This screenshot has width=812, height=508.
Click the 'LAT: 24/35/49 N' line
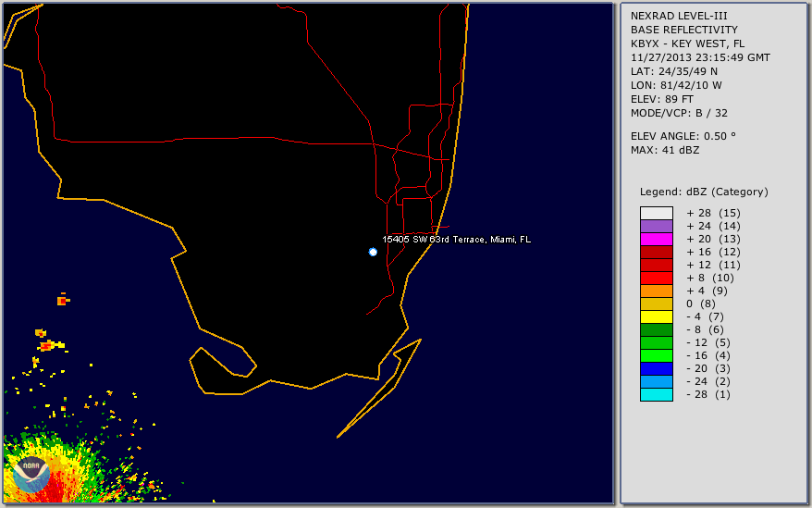point(673,71)
